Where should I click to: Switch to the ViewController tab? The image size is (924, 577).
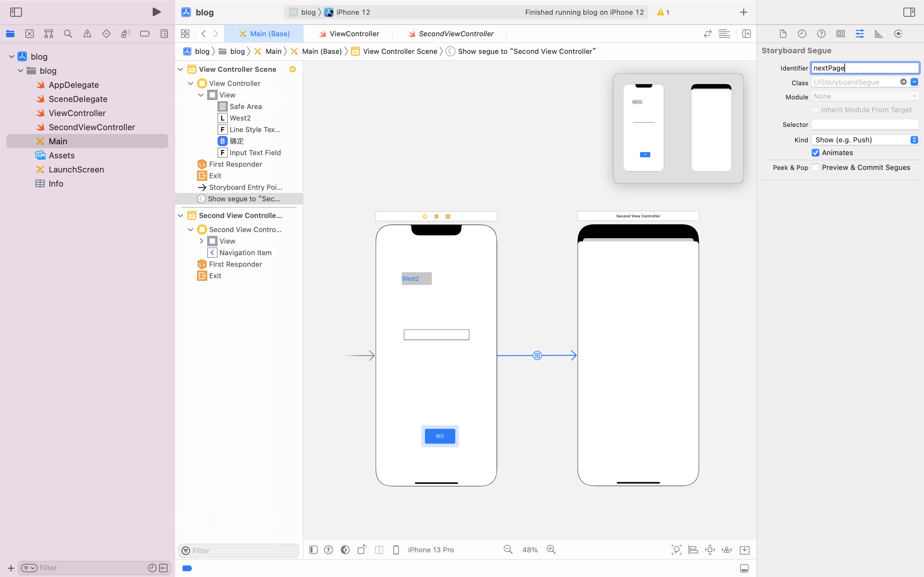pos(354,34)
